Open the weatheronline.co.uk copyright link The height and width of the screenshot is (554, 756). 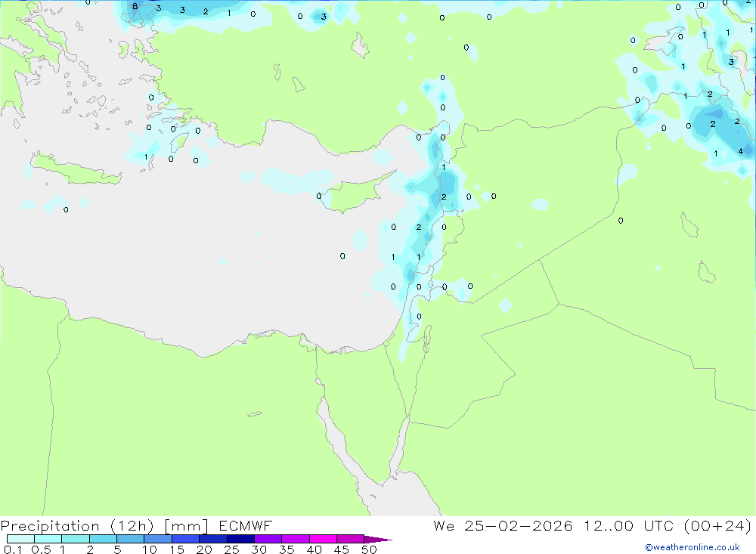692,547
